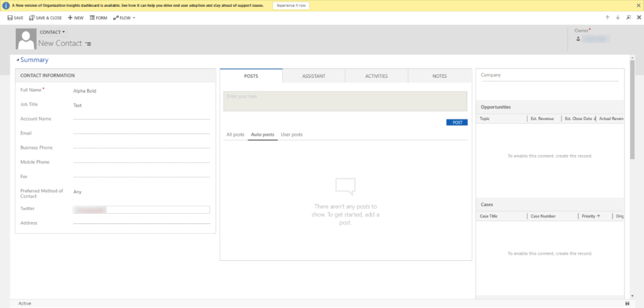Switch to the Posts tab
The height and width of the screenshot is (308, 644).
coord(251,76)
